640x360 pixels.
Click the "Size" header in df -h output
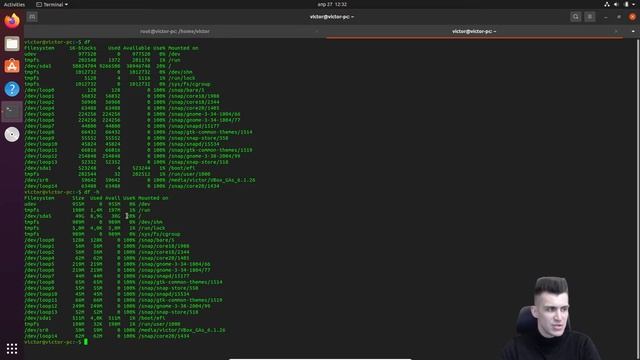(78, 198)
